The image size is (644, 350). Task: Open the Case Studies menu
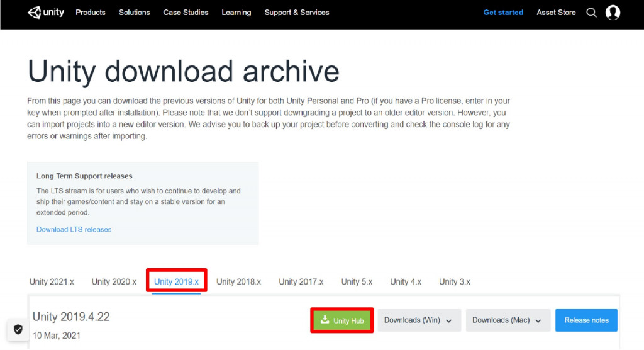point(186,13)
